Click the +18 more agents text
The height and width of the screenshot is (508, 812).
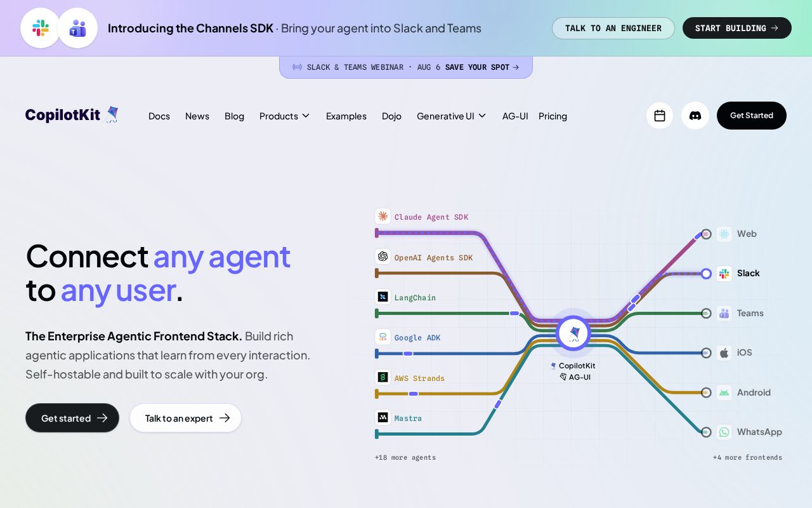tap(405, 457)
